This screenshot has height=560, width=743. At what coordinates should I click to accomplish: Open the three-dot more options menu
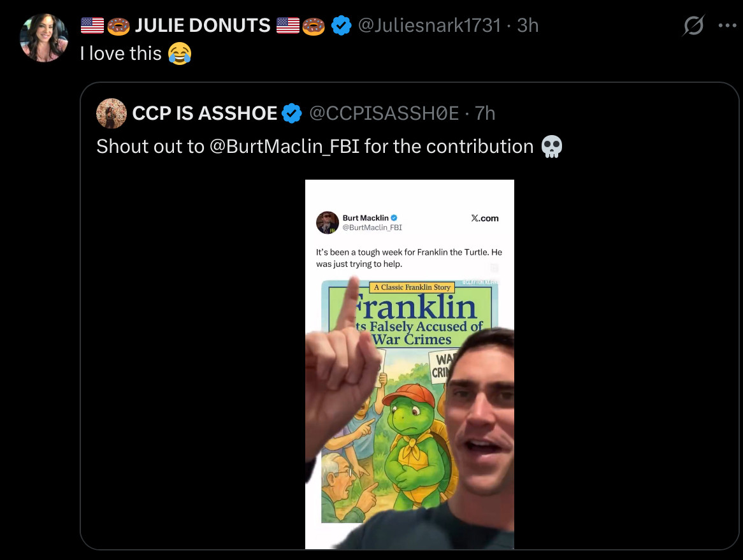point(726,26)
